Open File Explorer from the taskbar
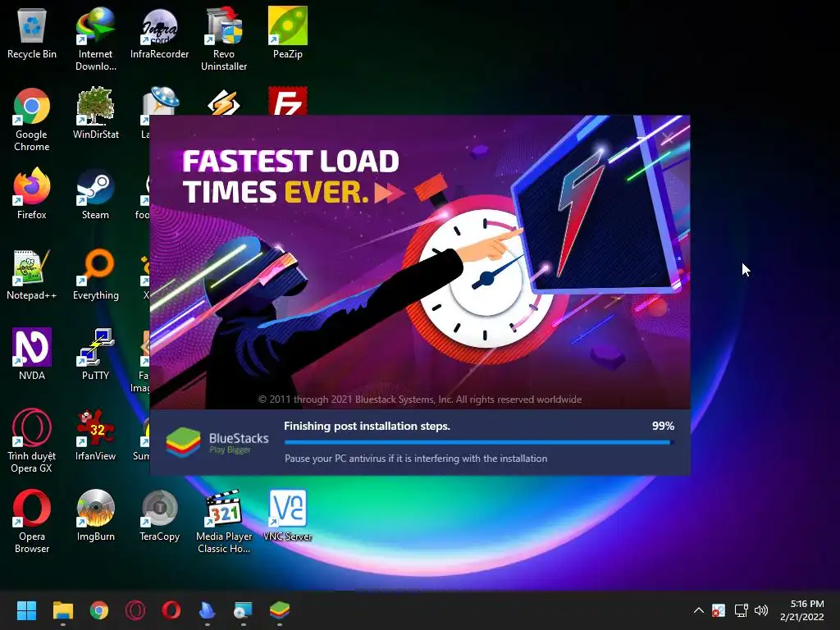The width and height of the screenshot is (840, 630). [x=62, y=610]
